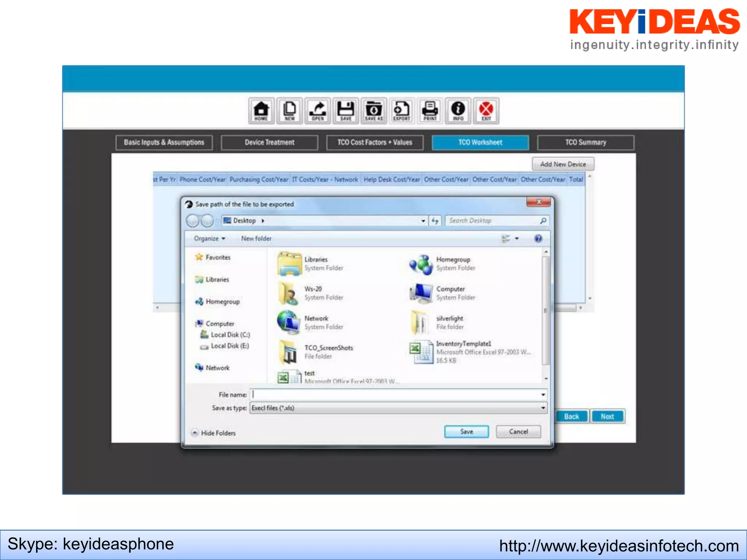Click Phone Cost/Year column header
Image resolution: width=747 pixels, height=560 pixels.
click(x=203, y=179)
